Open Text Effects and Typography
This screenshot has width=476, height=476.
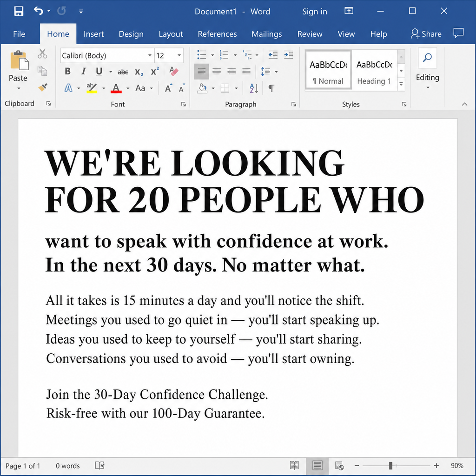(69, 88)
